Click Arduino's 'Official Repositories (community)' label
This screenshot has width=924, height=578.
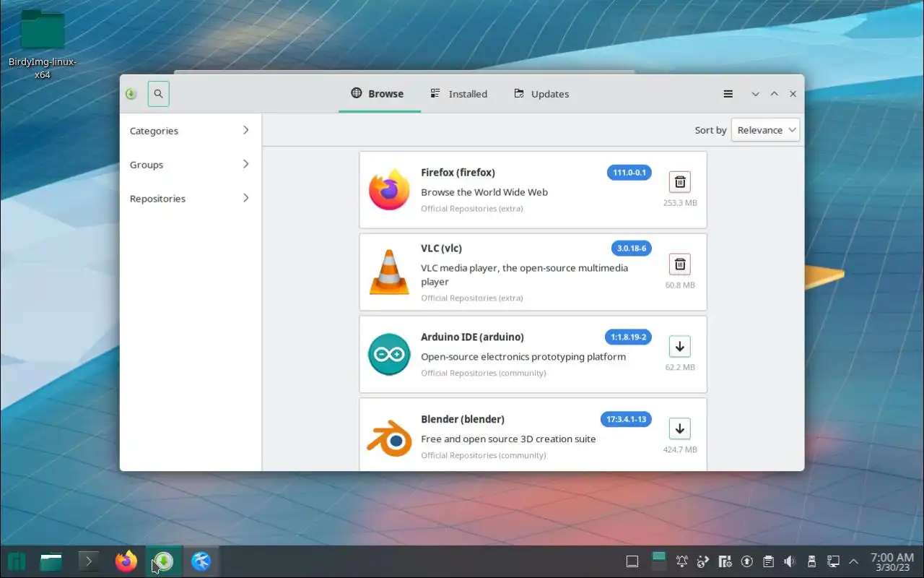(484, 374)
